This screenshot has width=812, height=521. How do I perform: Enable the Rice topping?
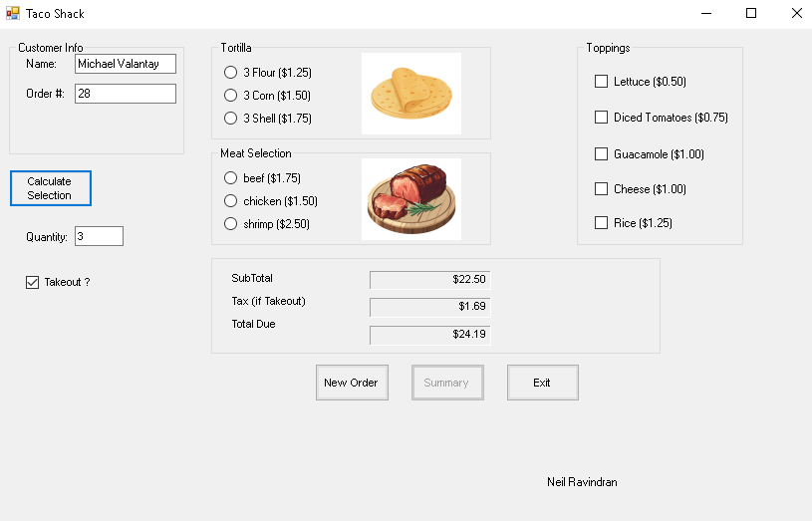click(601, 223)
